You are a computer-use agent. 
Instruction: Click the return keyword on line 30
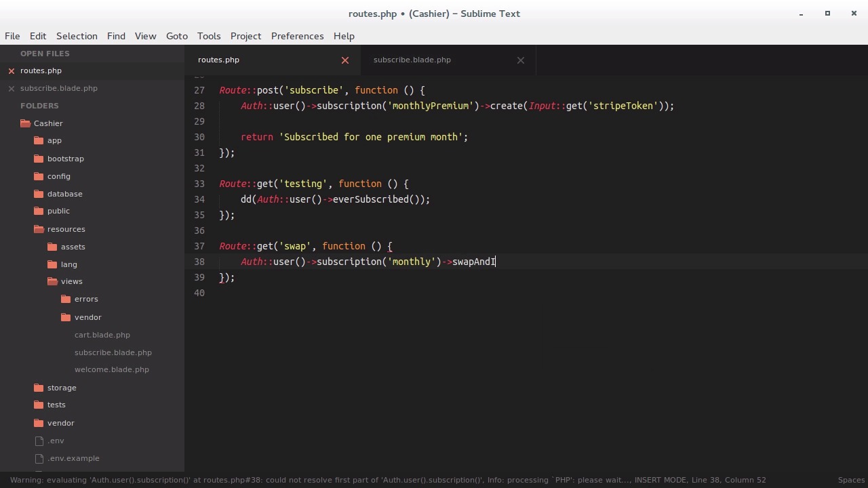click(x=257, y=137)
